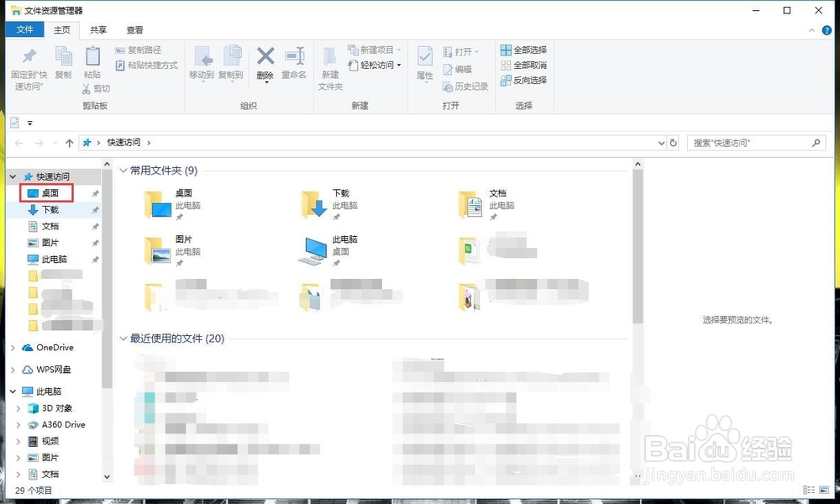
Task: Click the 搜索"快速访问" search box
Action: pyautogui.click(x=755, y=143)
